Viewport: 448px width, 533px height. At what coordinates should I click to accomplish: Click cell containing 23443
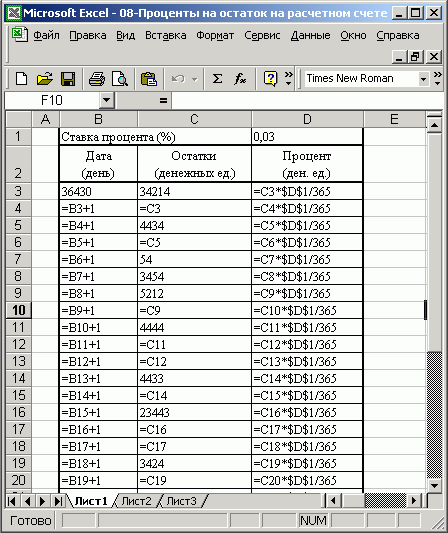click(x=194, y=412)
